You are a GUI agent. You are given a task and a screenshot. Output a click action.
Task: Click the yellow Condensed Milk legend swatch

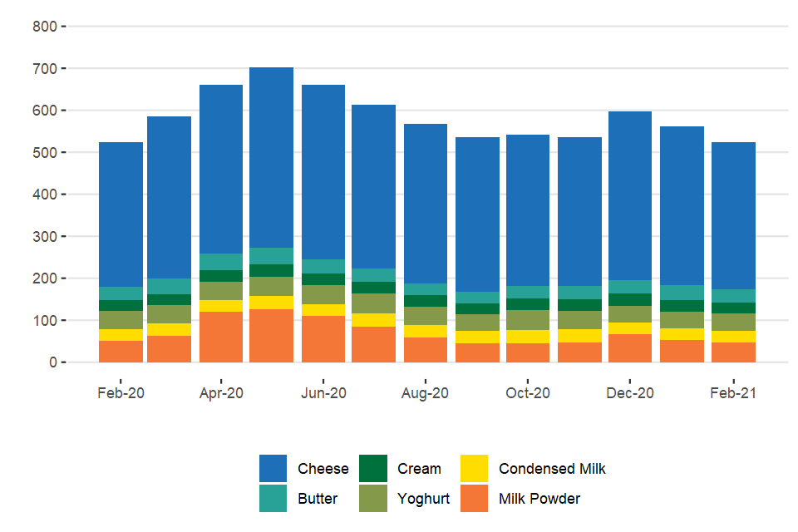coord(474,469)
